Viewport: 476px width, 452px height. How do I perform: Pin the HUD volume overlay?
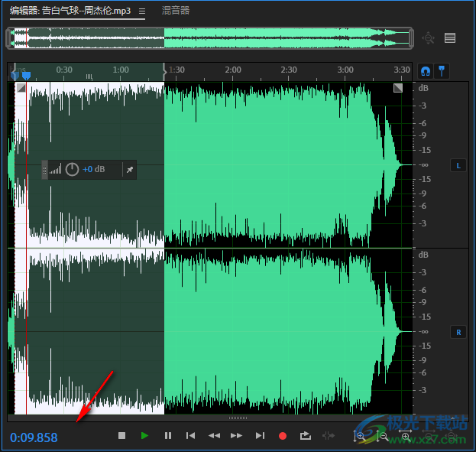pos(130,170)
